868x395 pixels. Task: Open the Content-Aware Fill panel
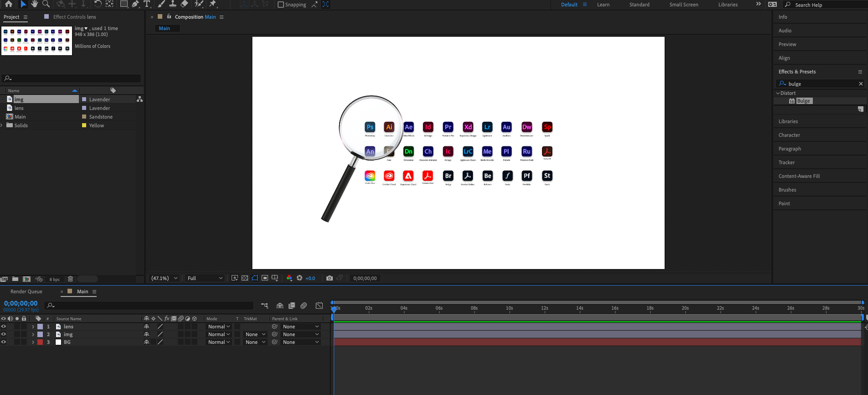click(x=799, y=176)
